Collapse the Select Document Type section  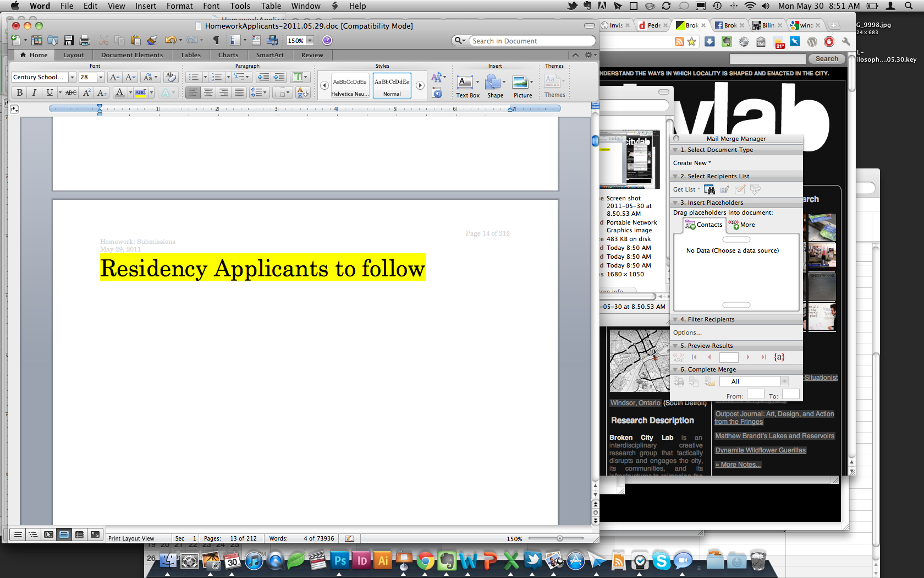[x=675, y=150]
